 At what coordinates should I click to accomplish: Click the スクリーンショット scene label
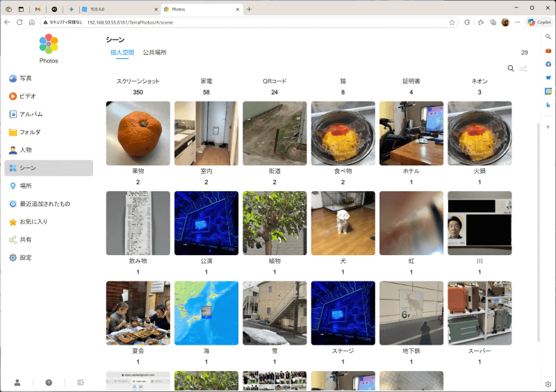pyautogui.click(x=138, y=81)
